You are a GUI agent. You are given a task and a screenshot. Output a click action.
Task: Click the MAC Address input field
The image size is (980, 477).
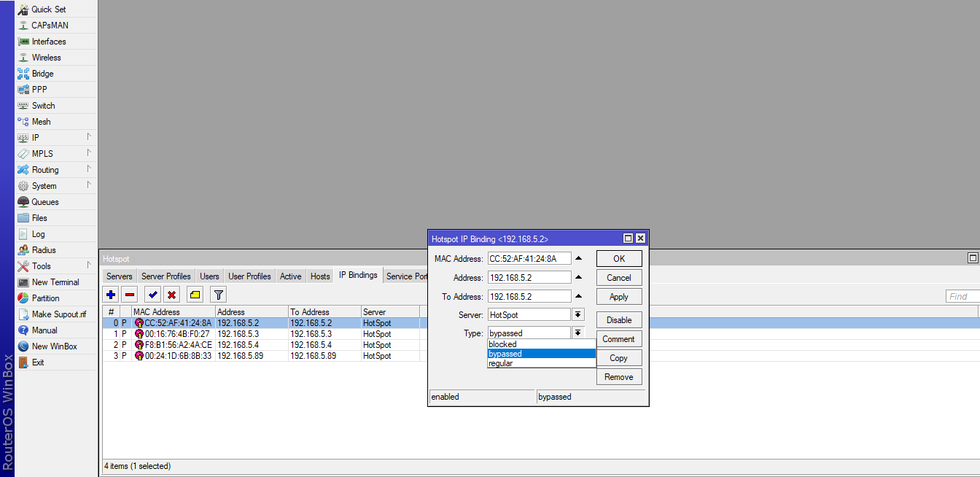[529, 258]
